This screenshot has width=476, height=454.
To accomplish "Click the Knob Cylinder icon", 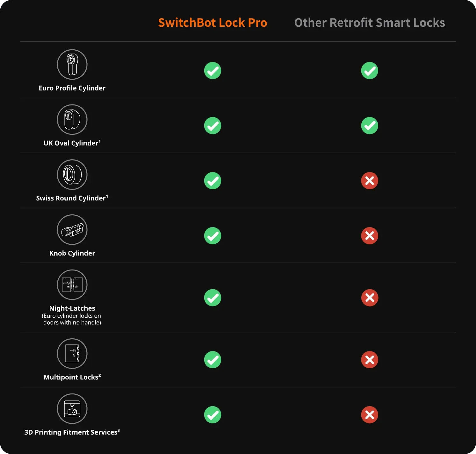I will [72, 230].
